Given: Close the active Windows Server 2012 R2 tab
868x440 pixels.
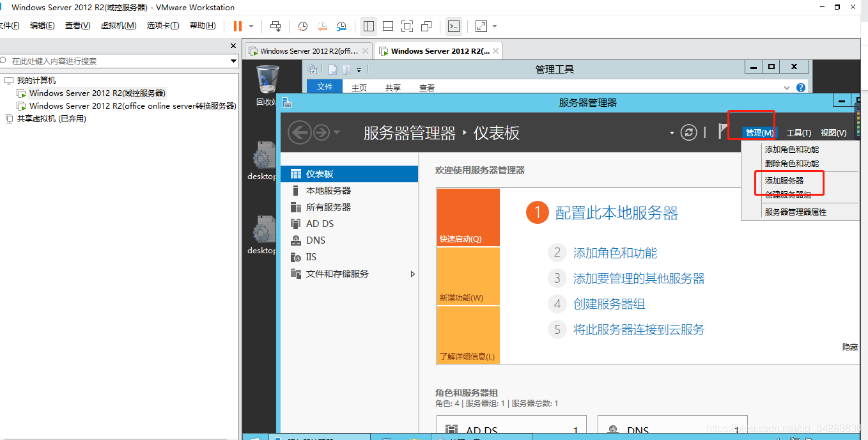Looking at the screenshot, I should click(496, 51).
